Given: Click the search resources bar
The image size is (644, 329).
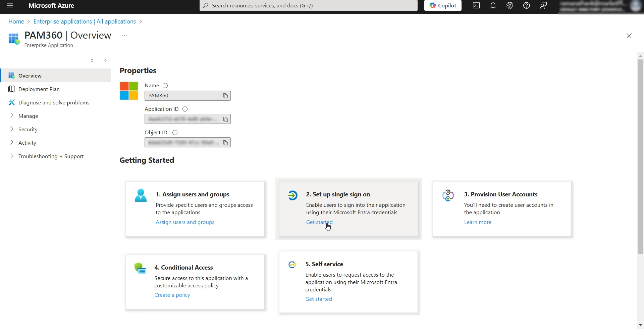Looking at the screenshot, I should [308, 5].
